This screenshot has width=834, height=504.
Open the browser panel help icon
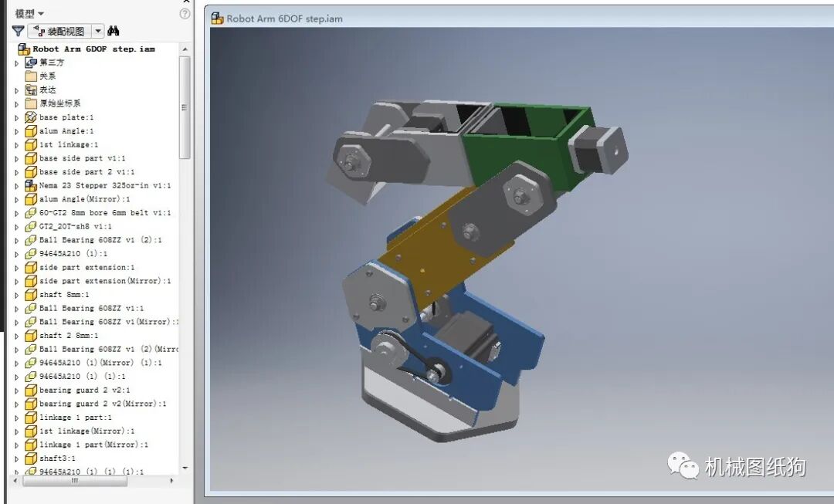[x=185, y=13]
